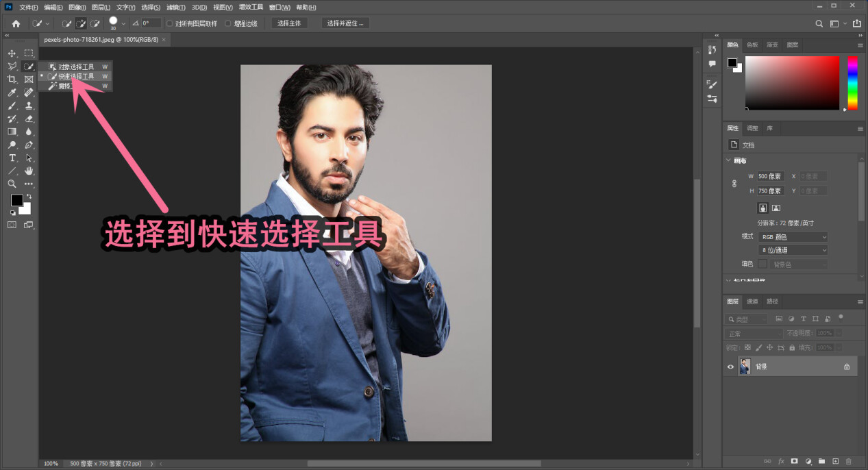
Task: Select the Frame tool
Action: click(29, 79)
